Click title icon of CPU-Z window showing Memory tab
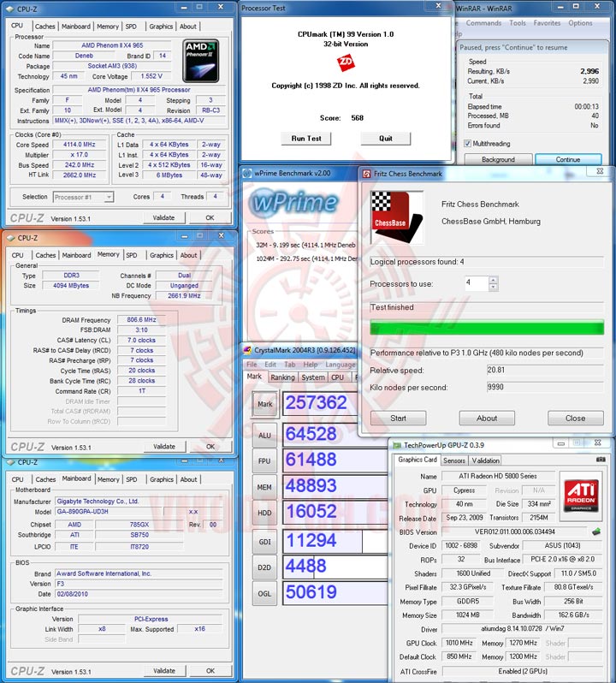 click(10, 238)
